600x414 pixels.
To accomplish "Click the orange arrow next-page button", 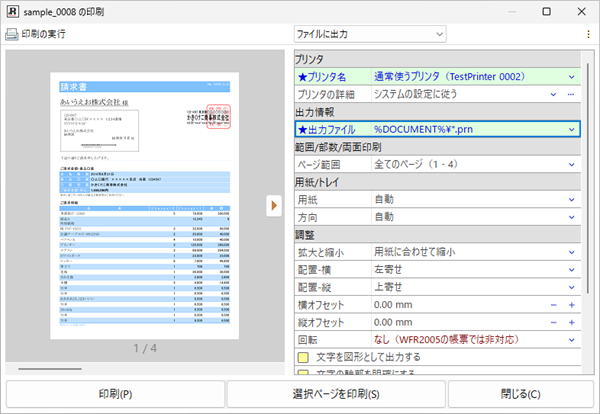I will [274, 206].
